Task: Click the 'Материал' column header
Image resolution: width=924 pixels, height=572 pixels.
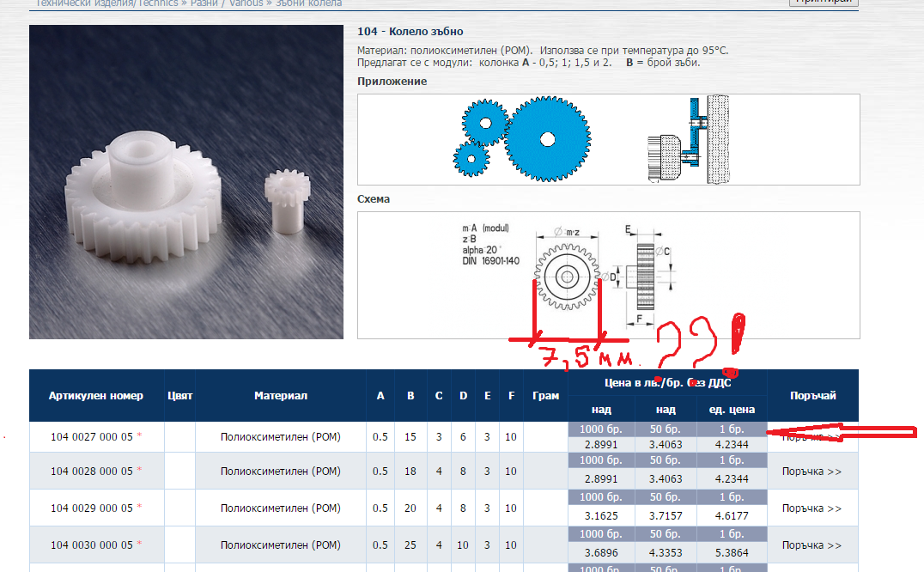Action: (281, 396)
